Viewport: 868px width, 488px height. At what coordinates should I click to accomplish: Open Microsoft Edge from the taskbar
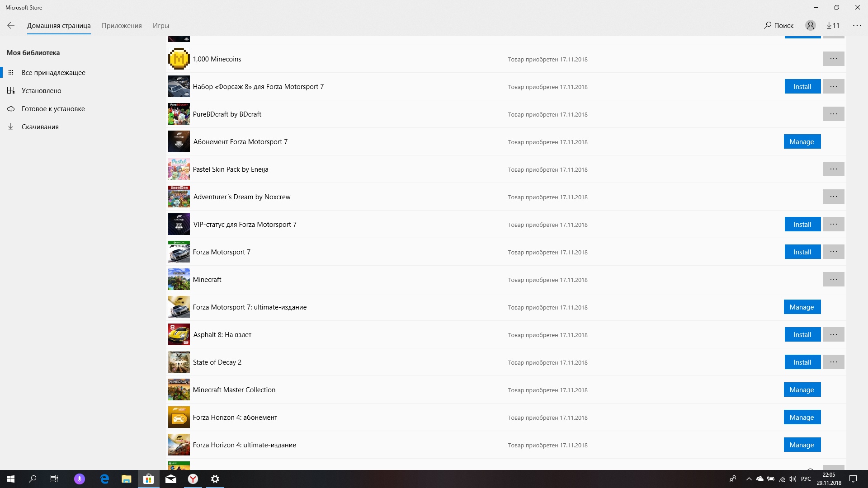click(104, 479)
